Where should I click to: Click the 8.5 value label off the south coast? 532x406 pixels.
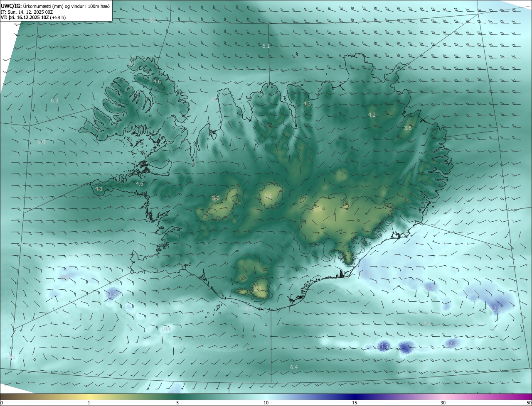tap(249, 309)
